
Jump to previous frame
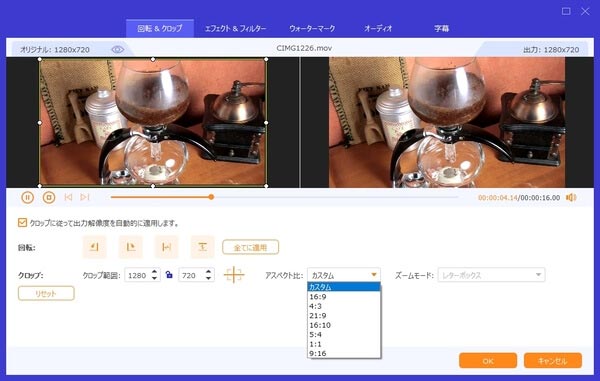tap(68, 197)
